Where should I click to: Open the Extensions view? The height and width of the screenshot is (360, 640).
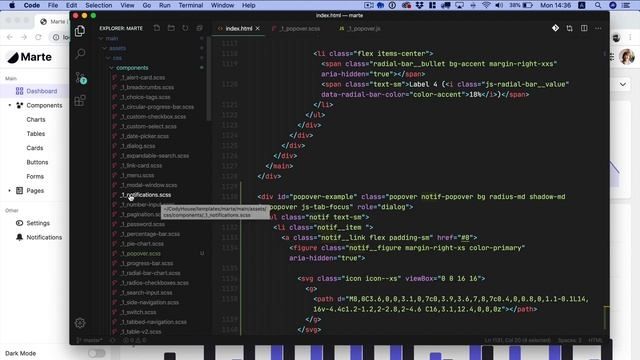click(80, 100)
